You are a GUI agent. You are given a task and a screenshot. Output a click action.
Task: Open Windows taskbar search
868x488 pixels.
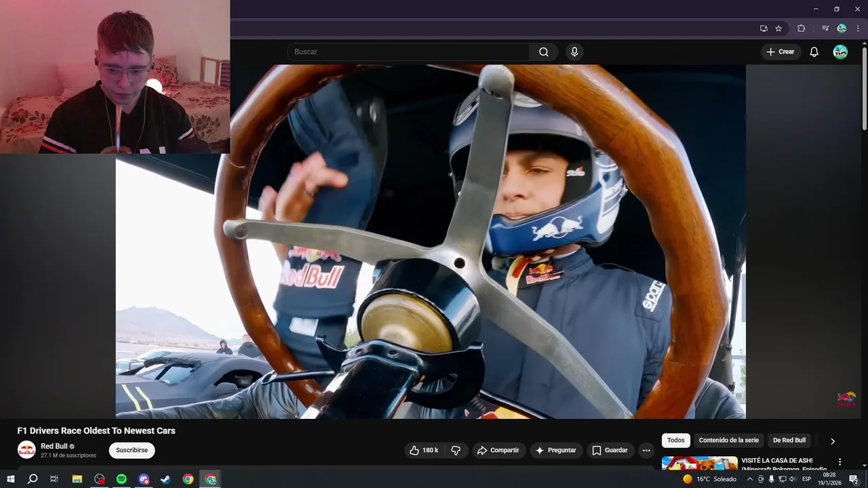tap(32, 479)
